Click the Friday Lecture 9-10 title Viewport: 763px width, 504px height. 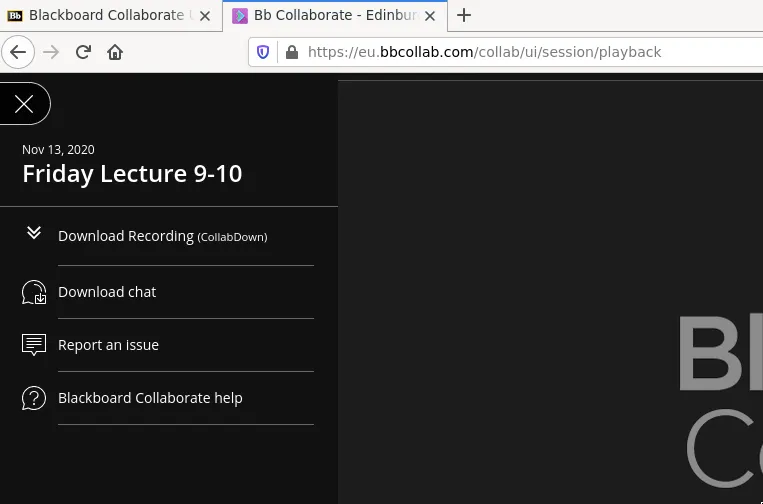(x=132, y=174)
